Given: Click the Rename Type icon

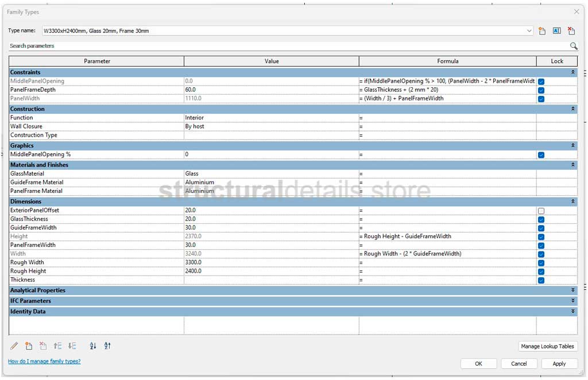Looking at the screenshot, I should (556, 31).
